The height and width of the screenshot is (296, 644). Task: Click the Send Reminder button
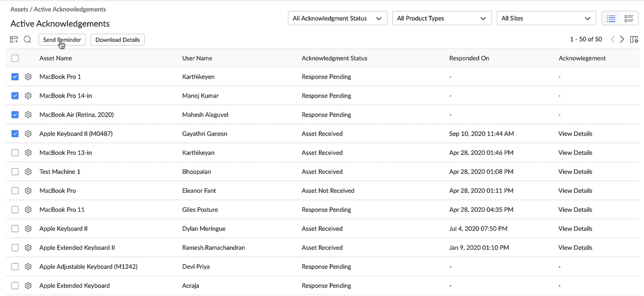[62, 39]
